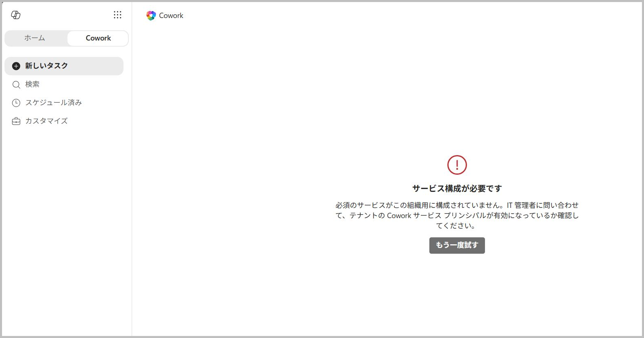Open the スケジュール済み list
The width and height of the screenshot is (644, 338).
[x=64, y=103]
